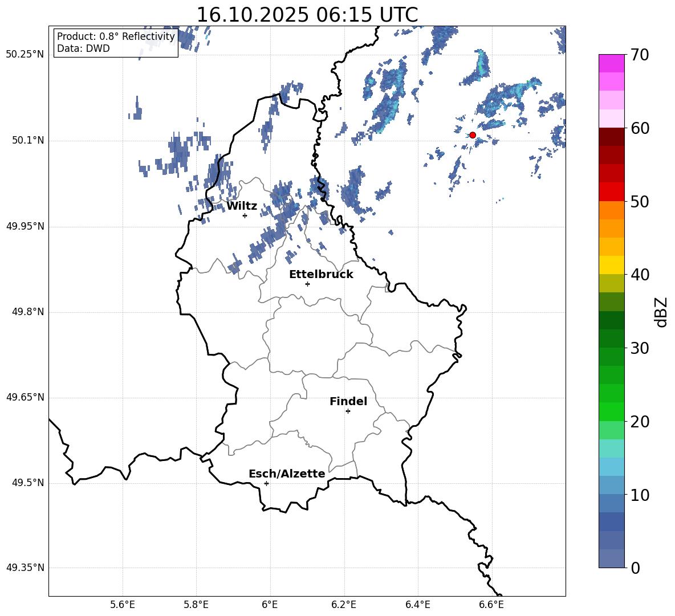
Task: Click the 5.8°E longitude tick label
Action: [196, 605]
